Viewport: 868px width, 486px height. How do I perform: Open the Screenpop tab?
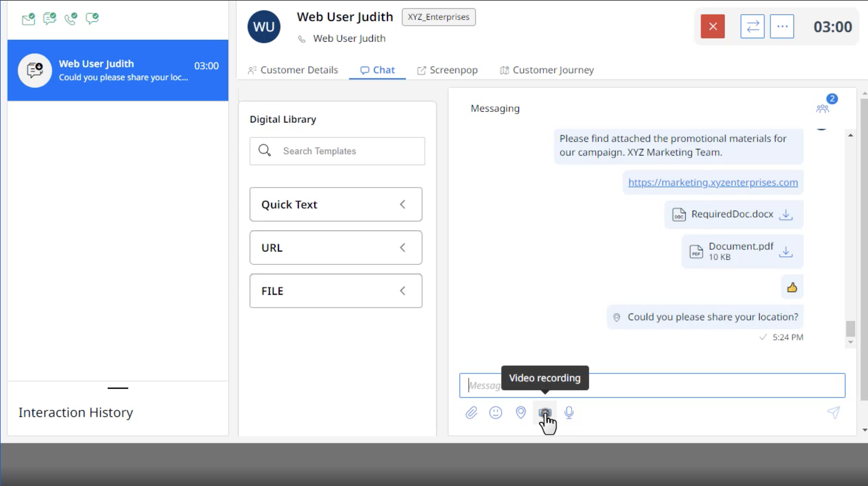pyautogui.click(x=448, y=70)
